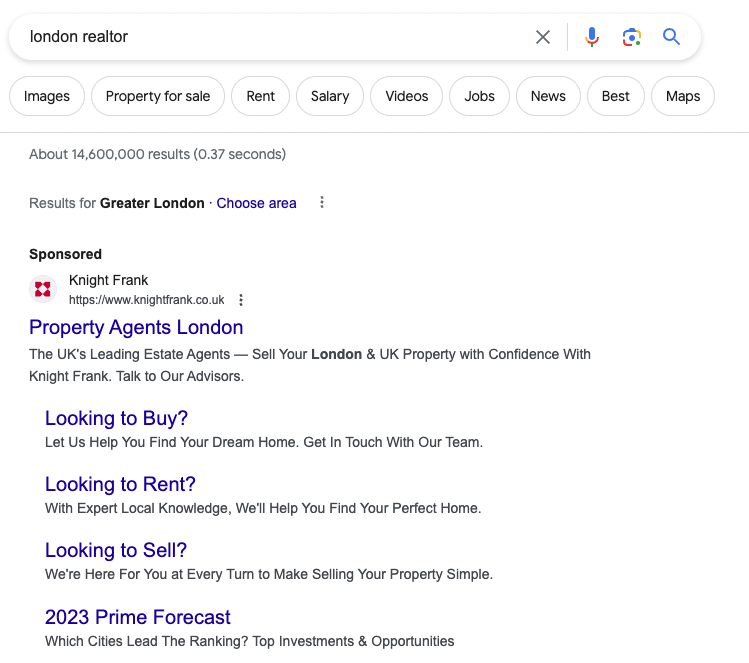Image resolution: width=749 pixels, height=663 pixels.
Task: Open the three-dot menu beside Choose area
Action: (x=322, y=203)
